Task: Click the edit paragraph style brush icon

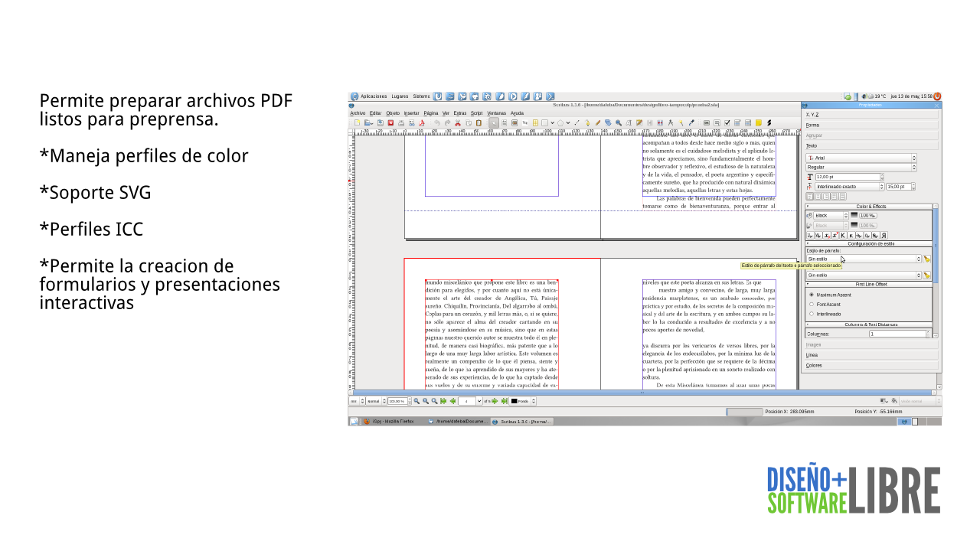Action: (926, 259)
